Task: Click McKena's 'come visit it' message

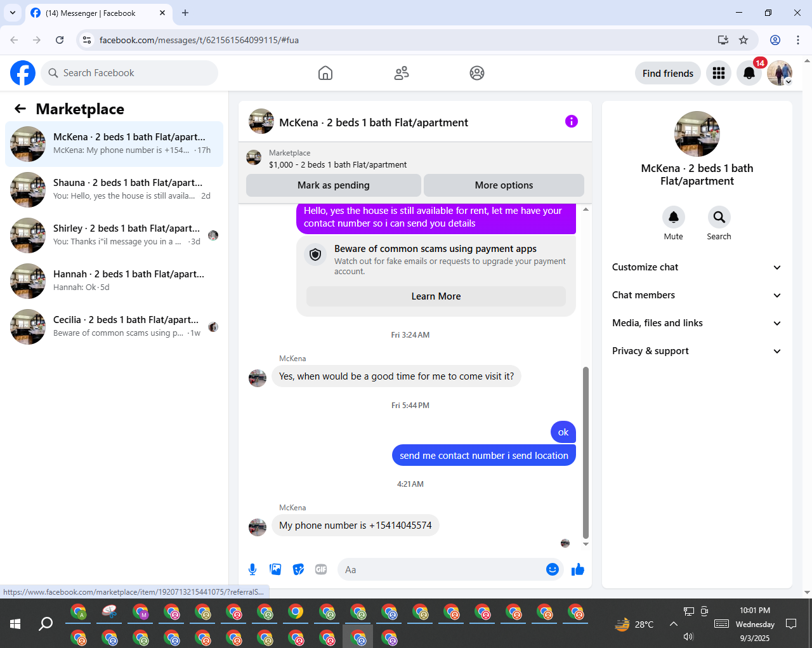Action: [396, 376]
